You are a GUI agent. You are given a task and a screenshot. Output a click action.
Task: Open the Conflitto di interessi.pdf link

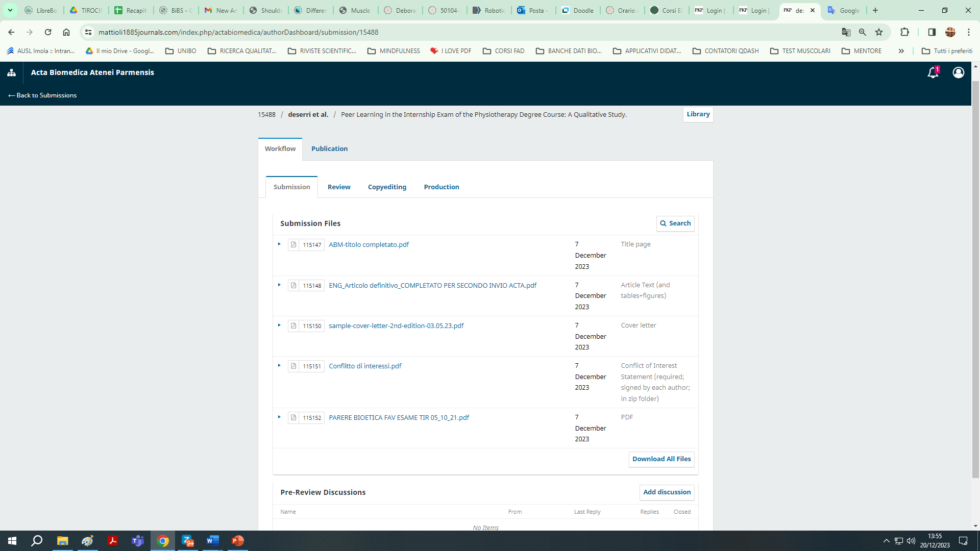click(365, 366)
